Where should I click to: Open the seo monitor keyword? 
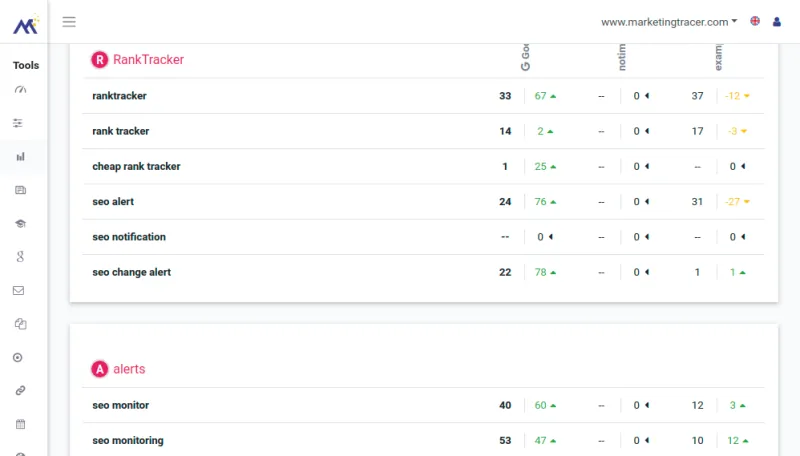pyautogui.click(x=120, y=405)
